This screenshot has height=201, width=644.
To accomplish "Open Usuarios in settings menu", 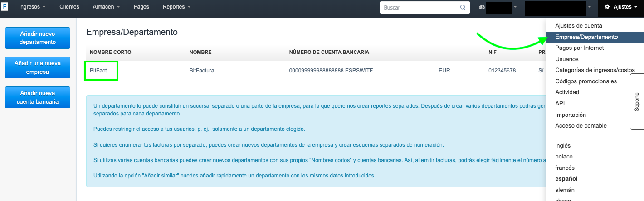I will pos(566,59).
